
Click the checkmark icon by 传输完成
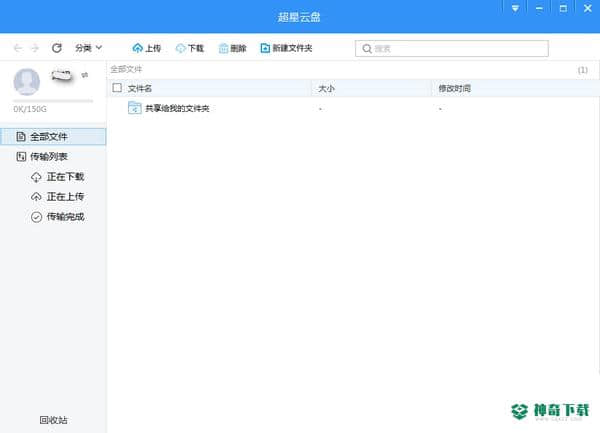36,217
